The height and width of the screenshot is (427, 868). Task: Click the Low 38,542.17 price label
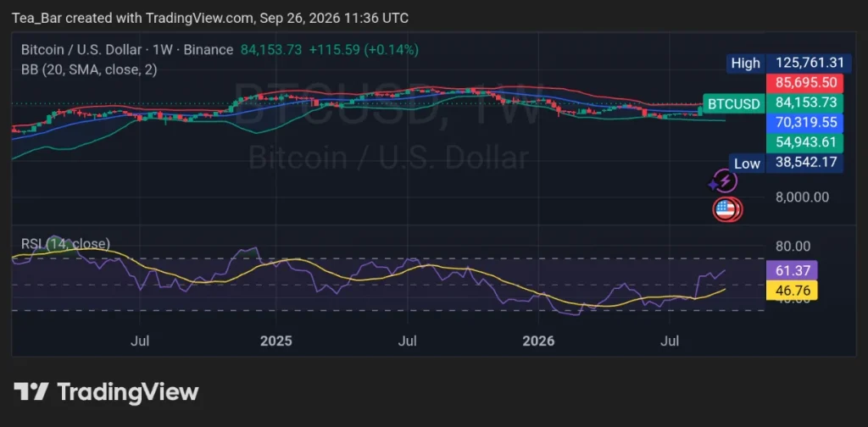(786, 164)
